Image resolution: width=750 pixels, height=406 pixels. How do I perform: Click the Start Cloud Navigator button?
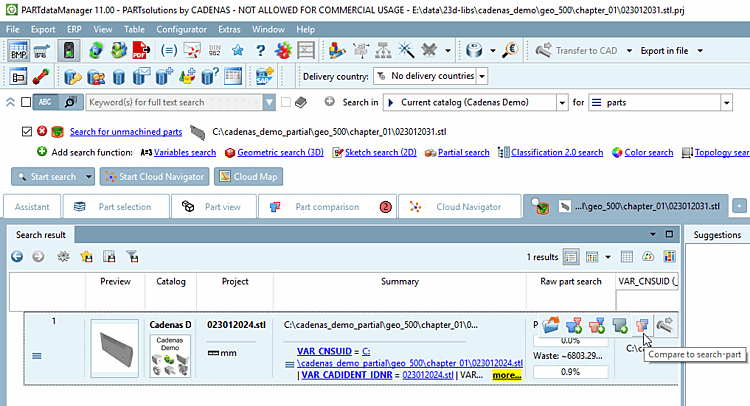[154, 177]
